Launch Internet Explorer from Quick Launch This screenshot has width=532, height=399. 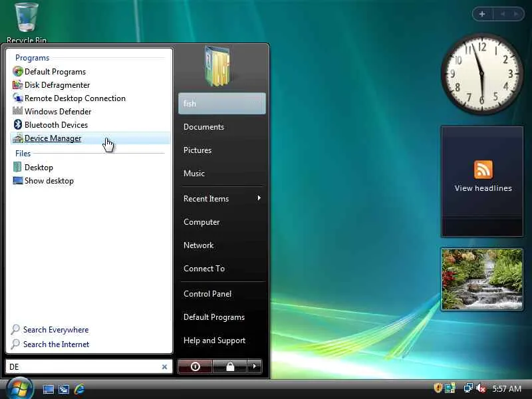(79, 389)
